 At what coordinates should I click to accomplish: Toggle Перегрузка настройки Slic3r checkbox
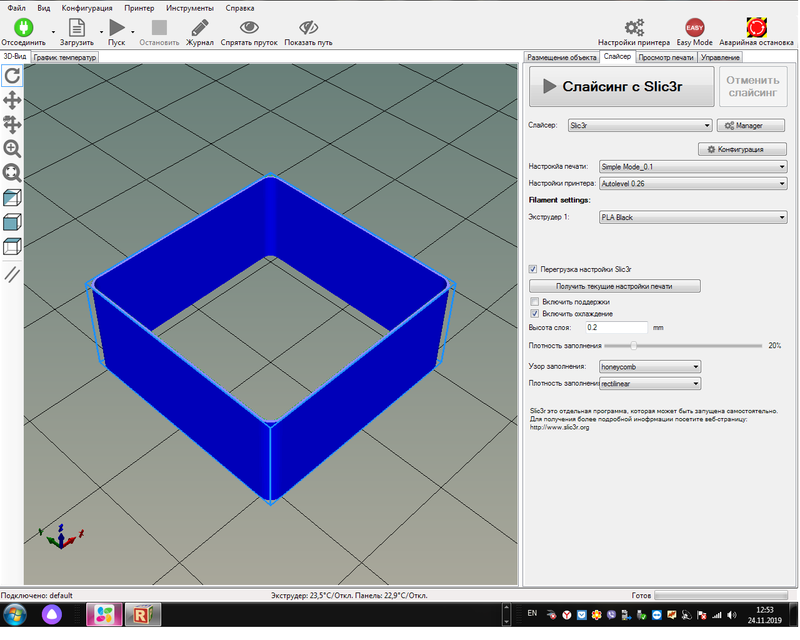click(x=534, y=269)
